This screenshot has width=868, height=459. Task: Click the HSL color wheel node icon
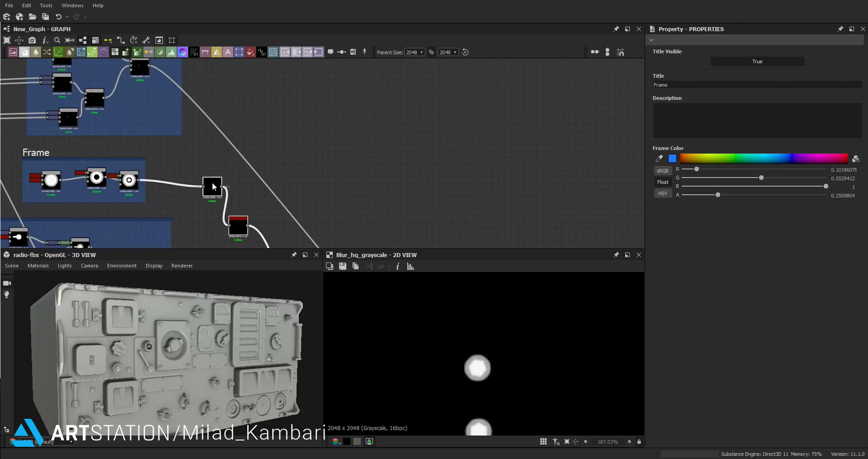click(183, 52)
